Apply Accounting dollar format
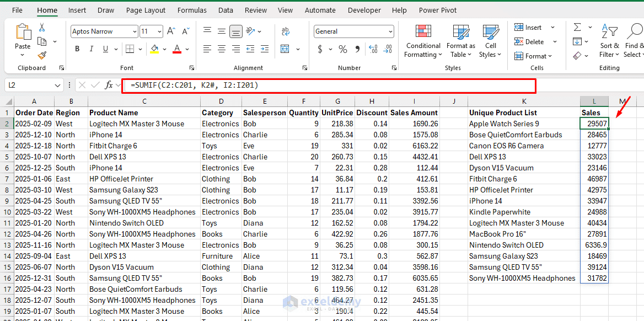Image resolution: width=644 pixels, height=321 pixels. click(320, 49)
